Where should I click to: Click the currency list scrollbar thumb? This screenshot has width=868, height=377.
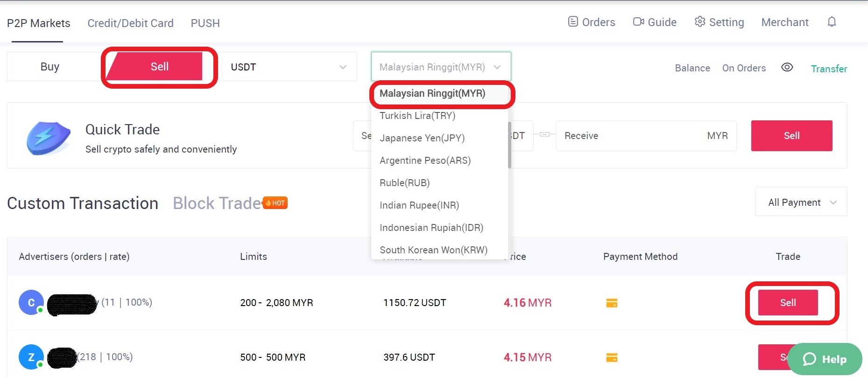coord(509,145)
